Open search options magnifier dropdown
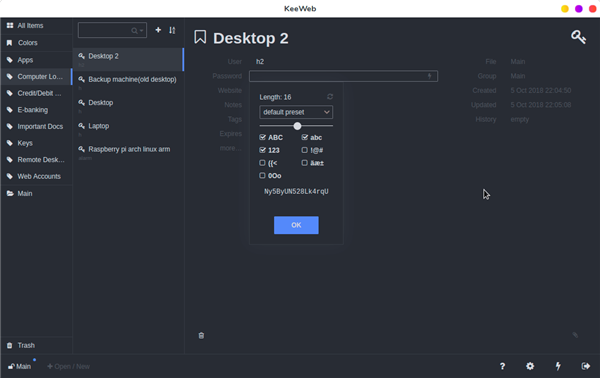 [137, 31]
